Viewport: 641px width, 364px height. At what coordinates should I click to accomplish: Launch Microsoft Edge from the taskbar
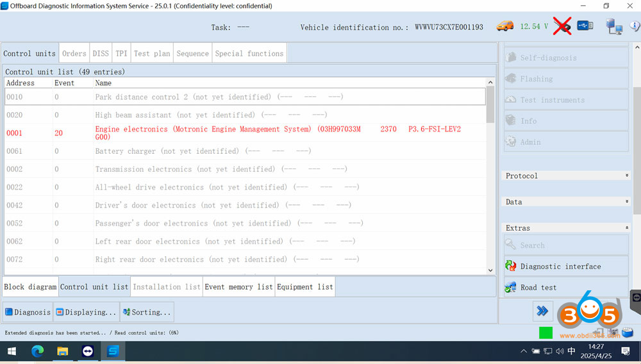38,351
